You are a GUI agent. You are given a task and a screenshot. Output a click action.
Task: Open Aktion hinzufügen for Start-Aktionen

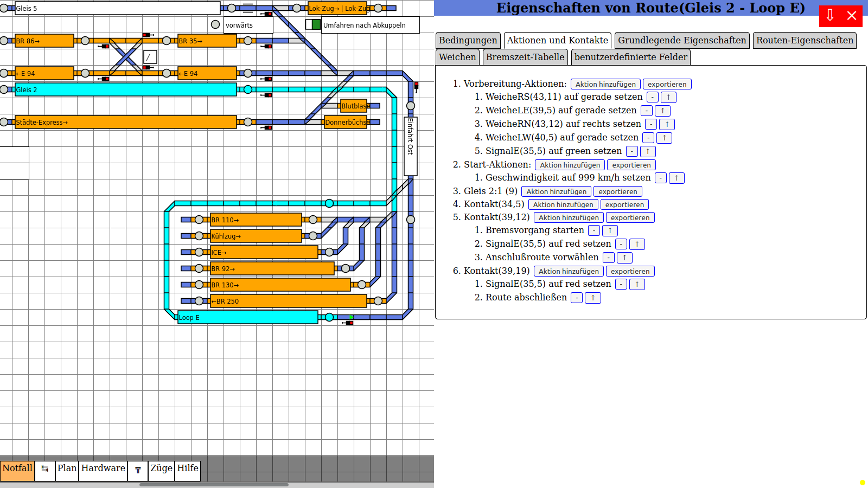pyautogui.click(x=570, y=165)
